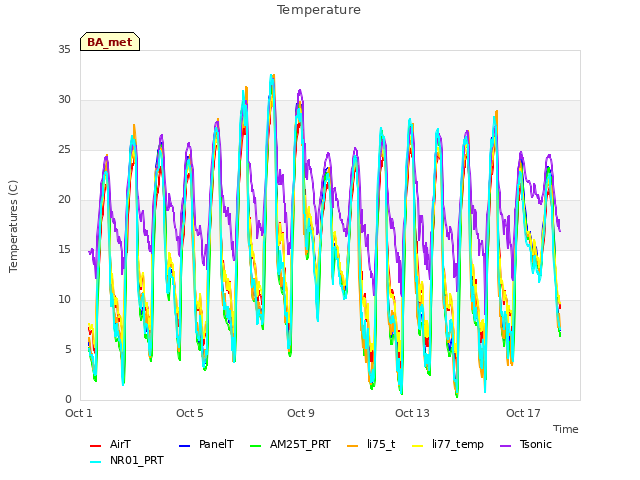Click the purple Tsonic legend swatch

pyautogui.click(x=505, y=446)
